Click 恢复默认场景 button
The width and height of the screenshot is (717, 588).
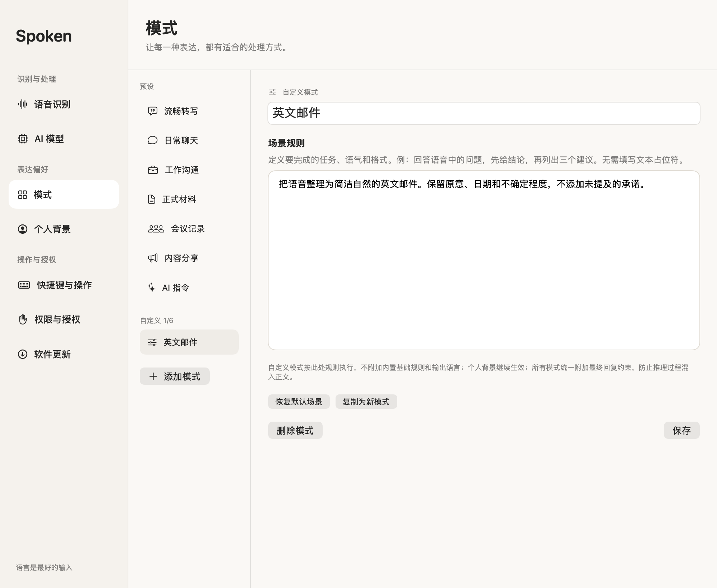[299, 402]
